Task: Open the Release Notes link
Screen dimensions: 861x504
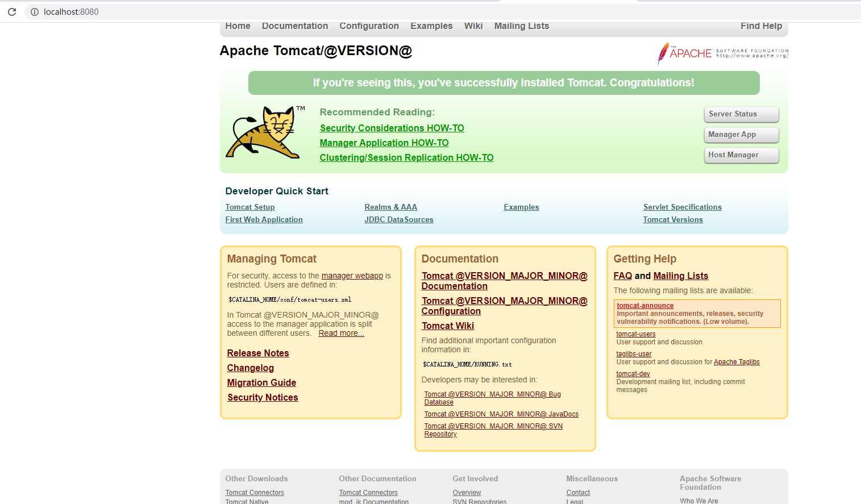Action: [x=258, y=353]
